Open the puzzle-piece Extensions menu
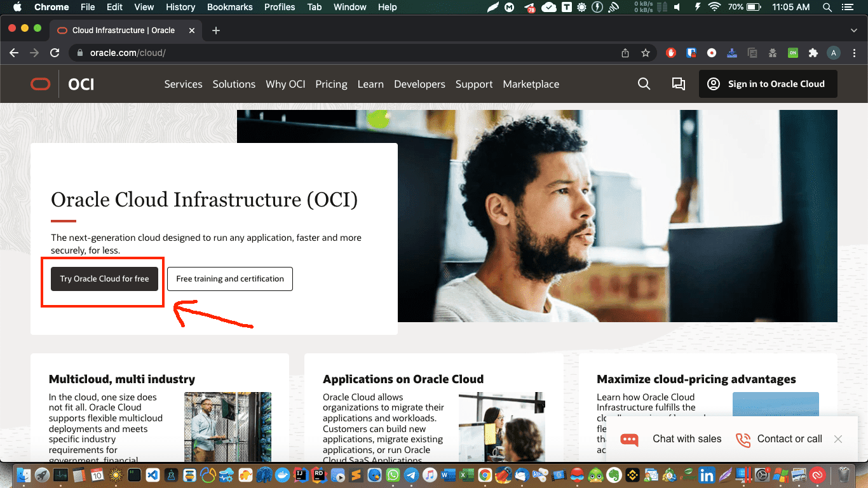 (813, 53)
